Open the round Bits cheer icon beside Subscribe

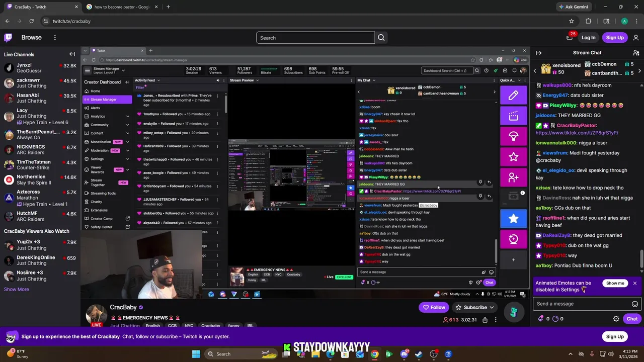pyautogui.click(x=513, y=312)
